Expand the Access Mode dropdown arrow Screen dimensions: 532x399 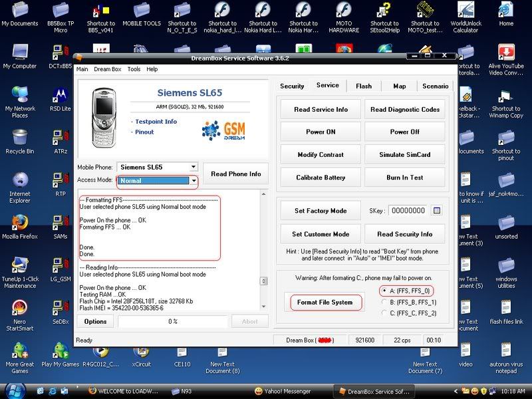(194, 180)
